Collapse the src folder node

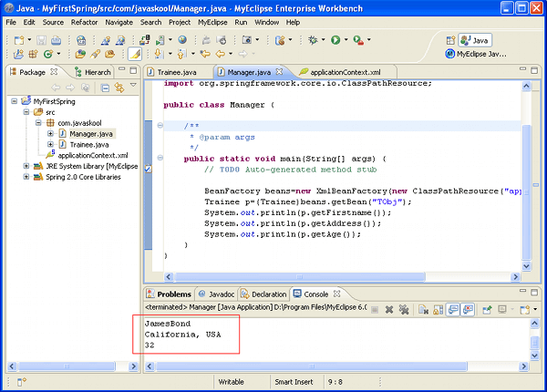(26, 112)
